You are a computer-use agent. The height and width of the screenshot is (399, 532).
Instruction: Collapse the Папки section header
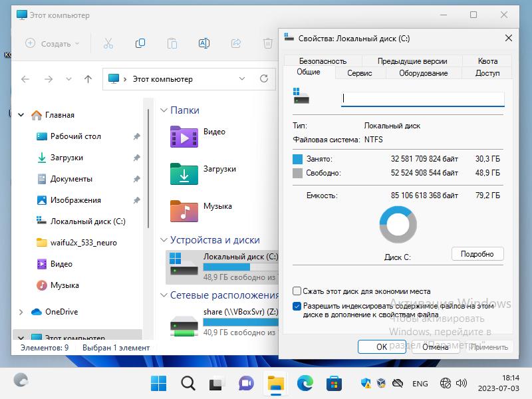(x=164, y=110)
